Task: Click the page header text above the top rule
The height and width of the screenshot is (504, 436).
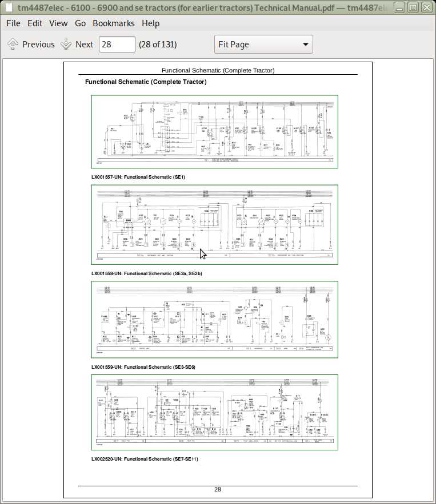Action: tap(218, 70)
